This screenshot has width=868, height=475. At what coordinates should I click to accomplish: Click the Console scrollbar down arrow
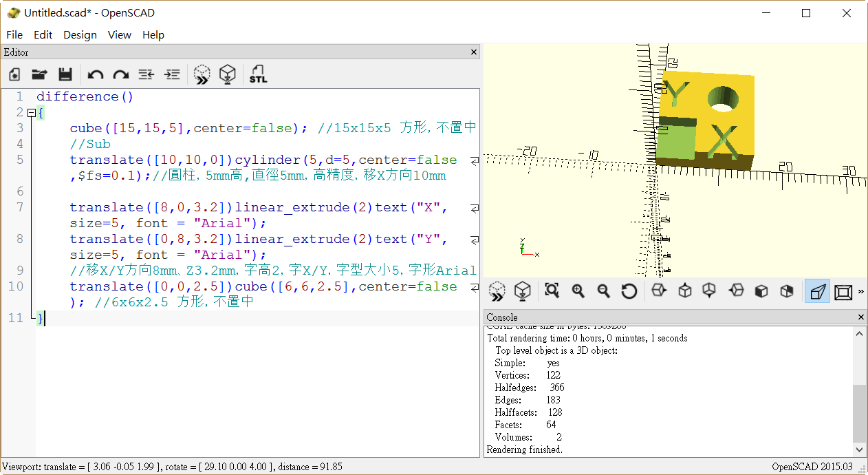coord(860,450)
